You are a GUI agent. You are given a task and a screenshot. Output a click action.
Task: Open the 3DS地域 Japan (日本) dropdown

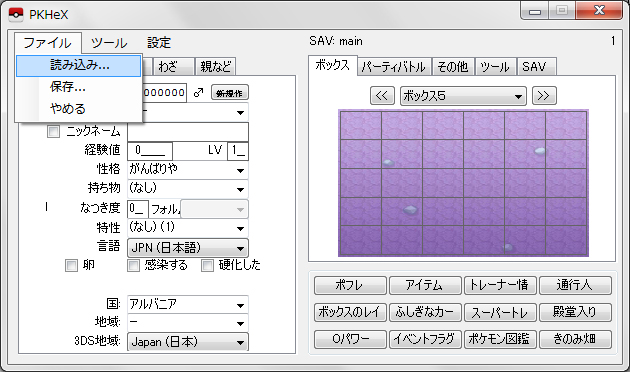pos(188,342)
